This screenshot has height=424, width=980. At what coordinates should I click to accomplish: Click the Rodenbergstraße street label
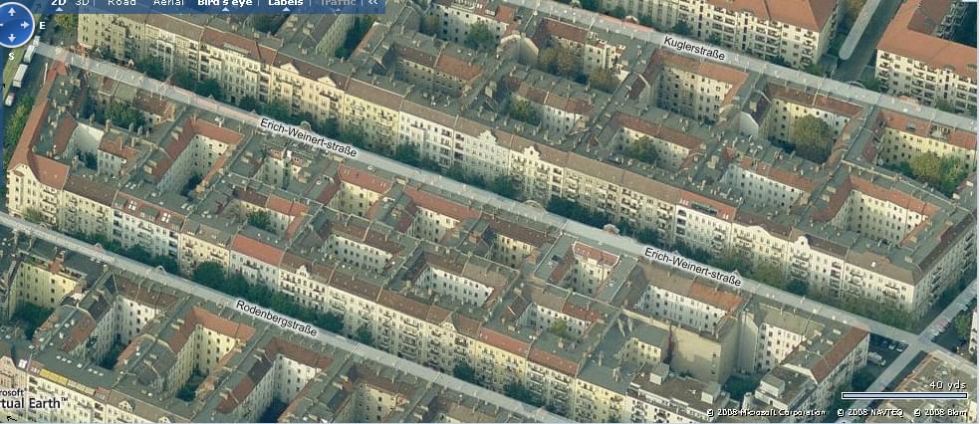[x=276, y=318]
